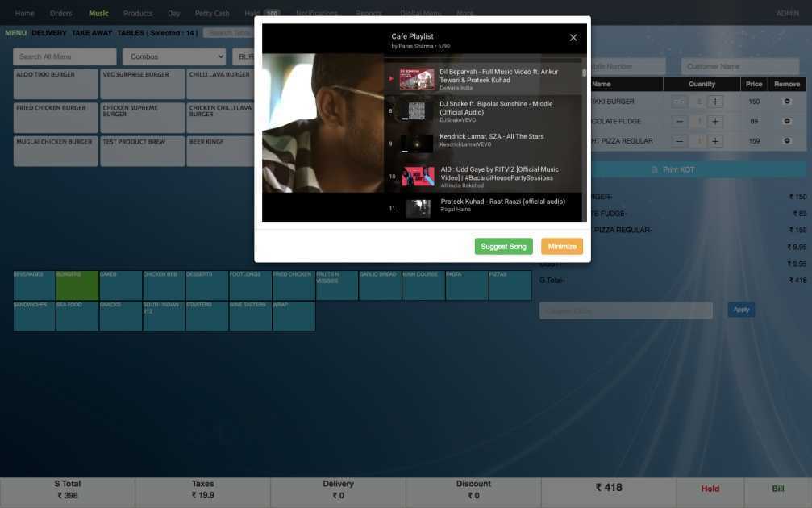Go to the Music tab

(98, 13)
